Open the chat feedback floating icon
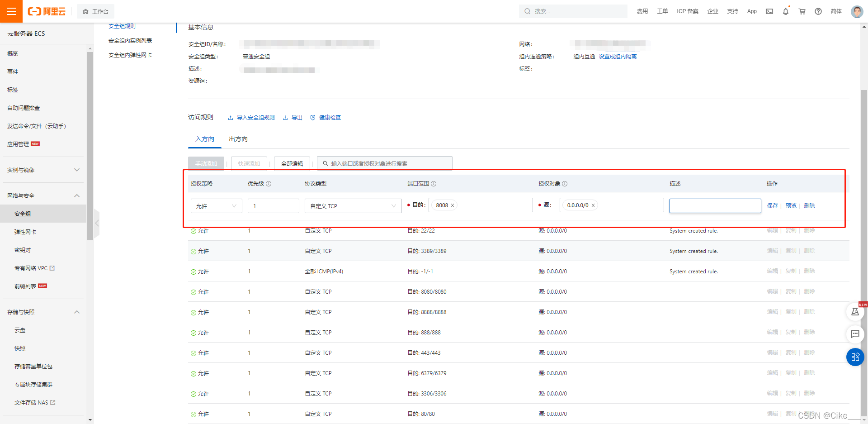The image size is (868, 424). click(855, 334)
